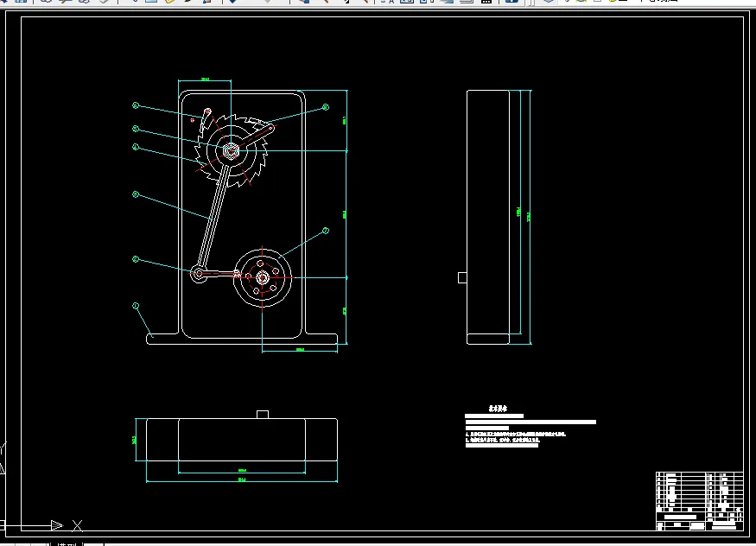
Task: Click the balloon whose leader reaches the ratchet hub
Action: 136,129
